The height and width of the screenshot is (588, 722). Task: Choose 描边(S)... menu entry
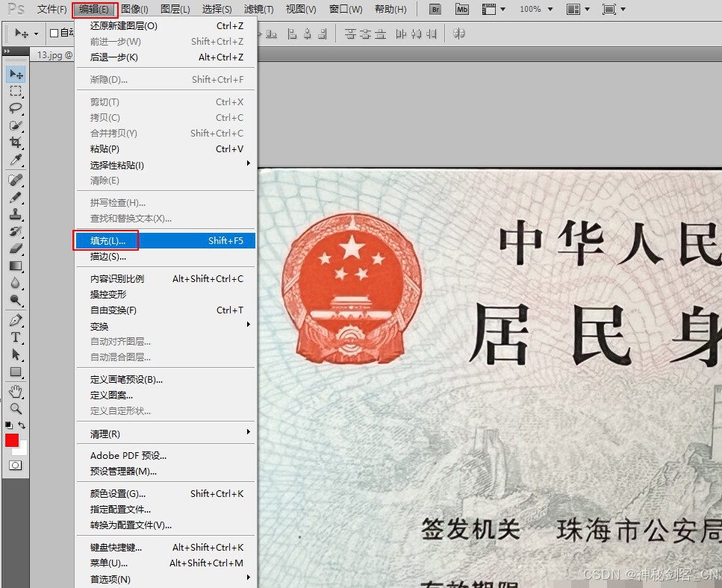pos(166,256)
